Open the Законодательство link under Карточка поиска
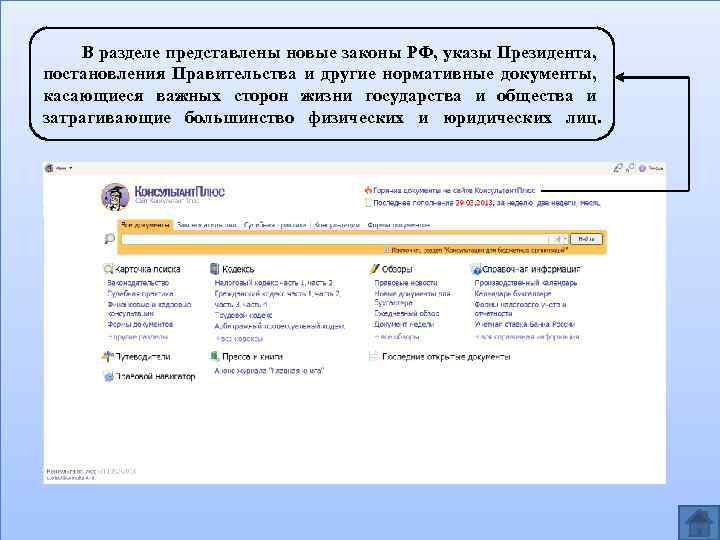720x540 pixels. (138, 283)
